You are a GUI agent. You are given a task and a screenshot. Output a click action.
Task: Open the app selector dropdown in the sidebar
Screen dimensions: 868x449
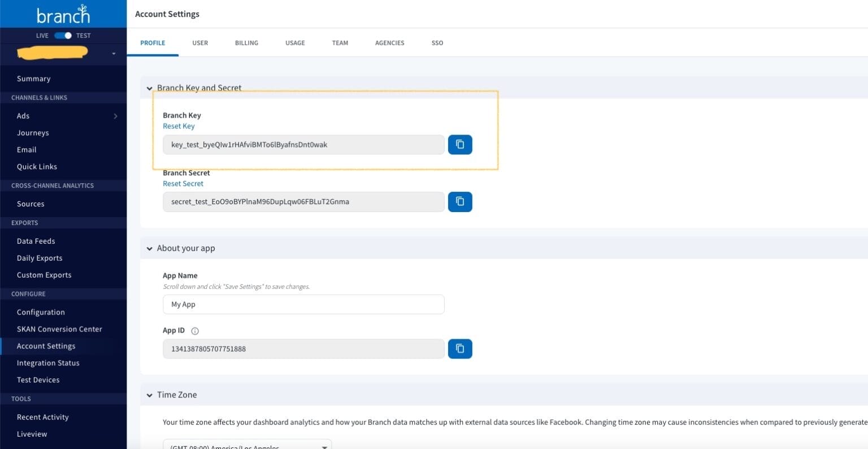coord(113,53)
